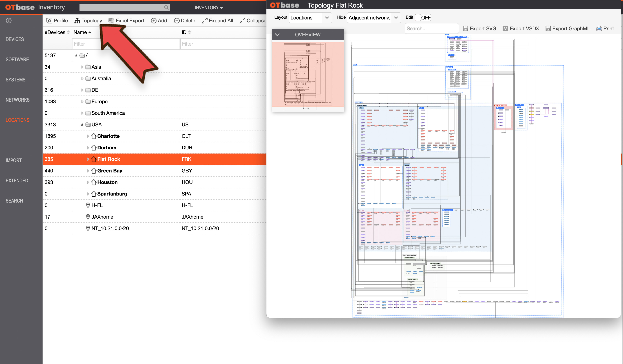Click the Export GraphML disk icon

(548, 28)
